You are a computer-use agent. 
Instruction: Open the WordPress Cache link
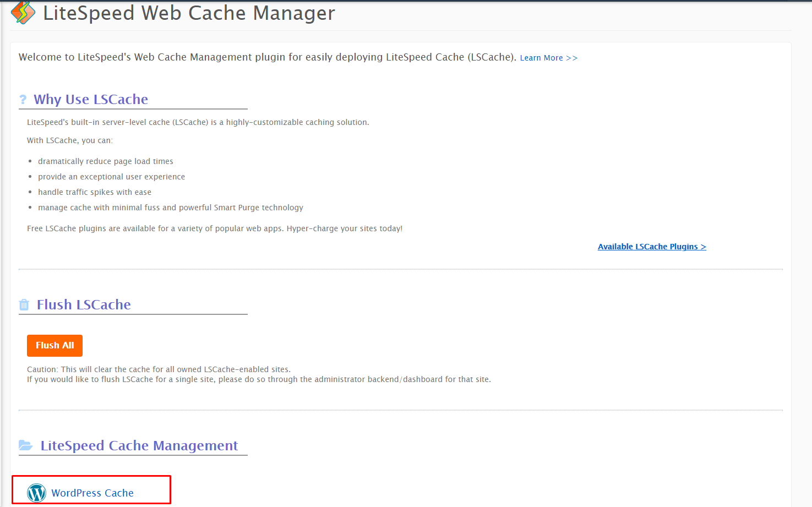[x=92, y=493]
